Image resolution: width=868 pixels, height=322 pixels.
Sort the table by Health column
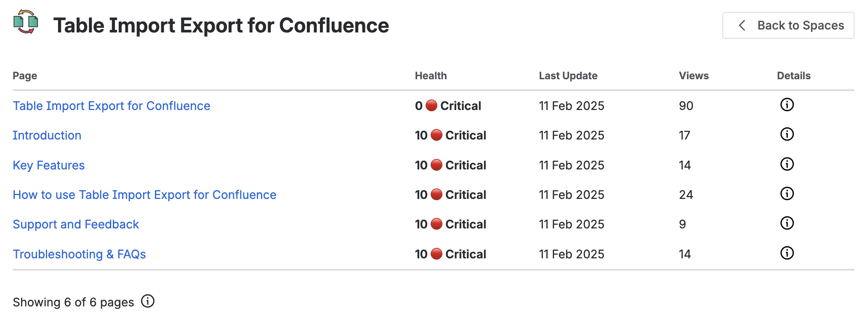tap(431, 75)
